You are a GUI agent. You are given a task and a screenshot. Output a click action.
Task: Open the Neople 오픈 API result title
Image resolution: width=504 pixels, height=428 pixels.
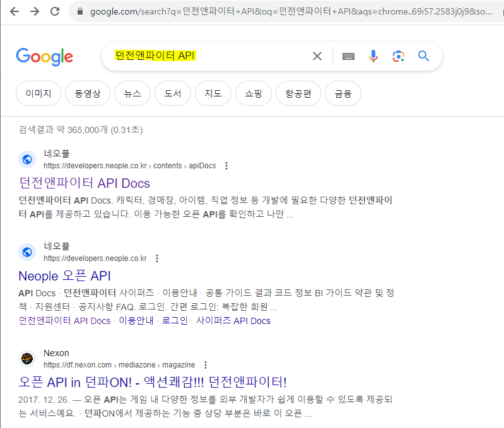coord(64,276)
